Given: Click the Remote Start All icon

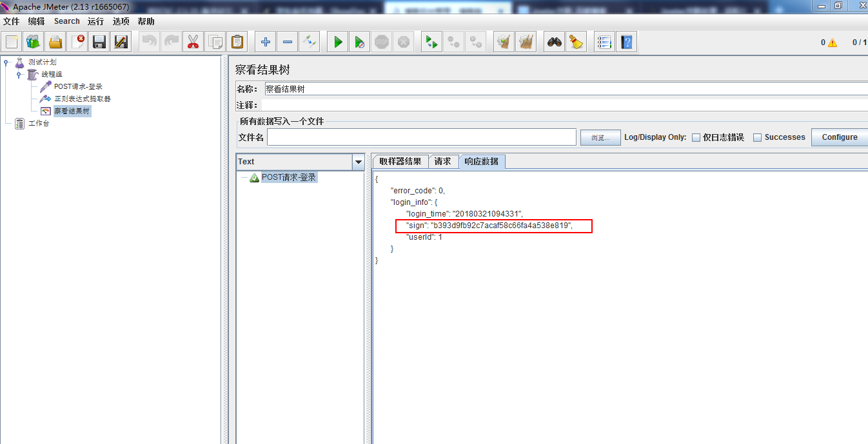Looking at the screenshot, I should pyautogui.click(x=431, y=43).
